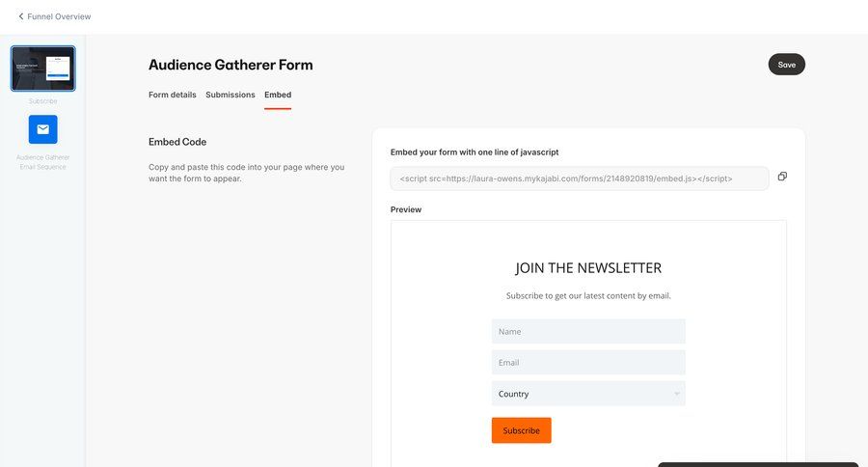Switch to the Form details tab
Image resolution: width=868 pixels, height=467 pixels.
point(172,95)
